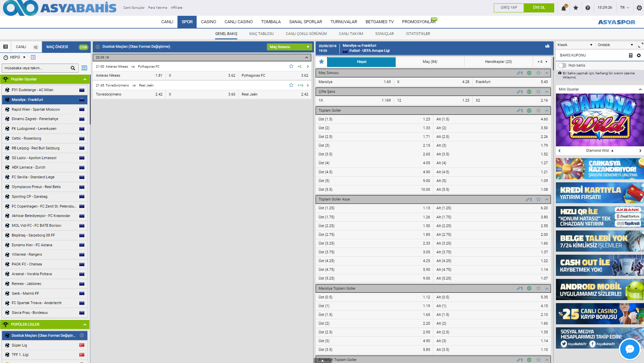
Task: Switch to the Handikaplar (23) tab
Action: 498,62
